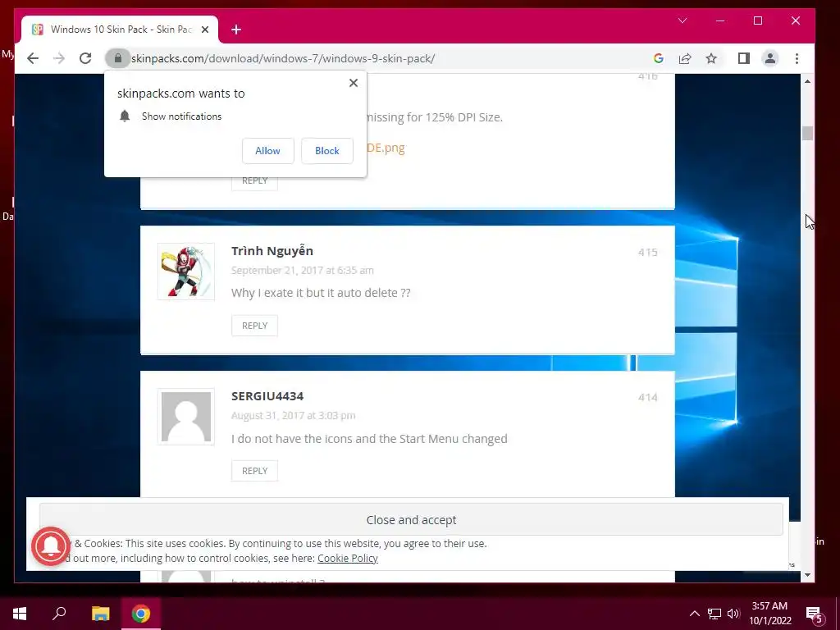840x630 pixels.
Task: Click Close and accept on the cookie banner
Action: tap(411, 519)
